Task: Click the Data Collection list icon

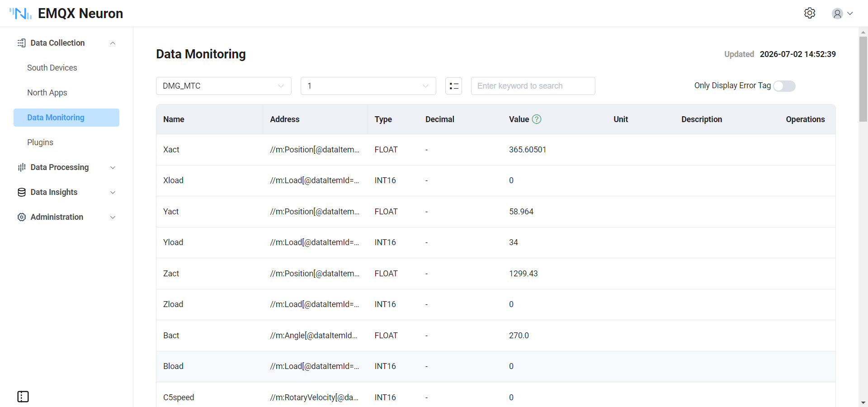Action: 22,43
